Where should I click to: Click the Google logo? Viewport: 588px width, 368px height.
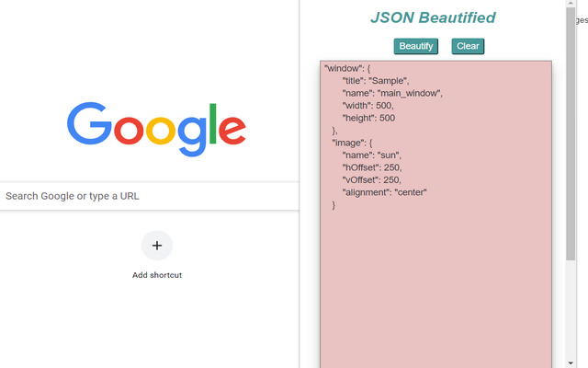click(x=156, y=129)
